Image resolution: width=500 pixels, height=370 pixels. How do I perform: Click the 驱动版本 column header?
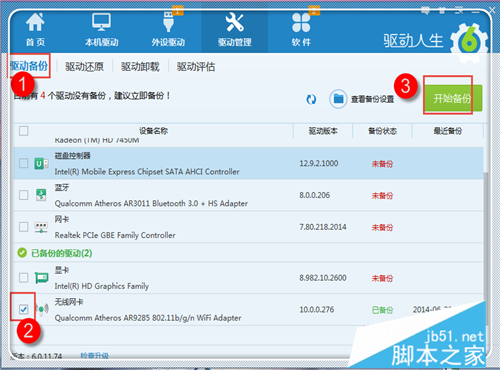tap(323, 131)
